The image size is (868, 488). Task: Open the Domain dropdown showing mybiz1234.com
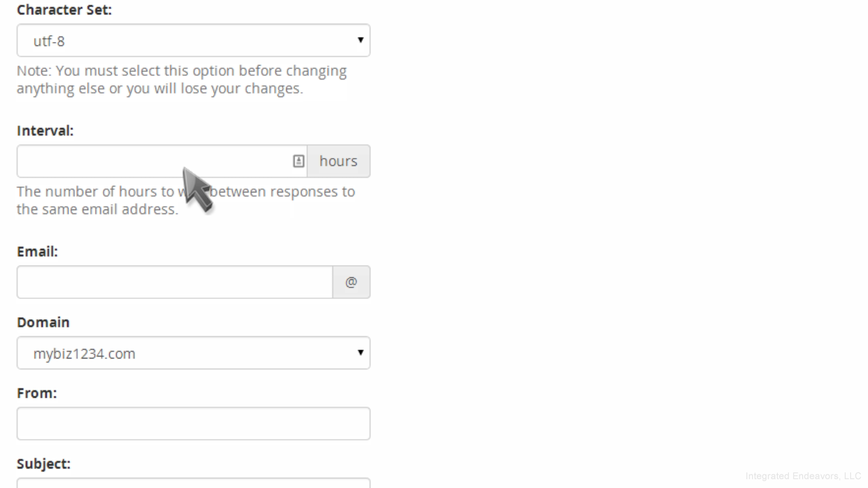tap(193, 353)
